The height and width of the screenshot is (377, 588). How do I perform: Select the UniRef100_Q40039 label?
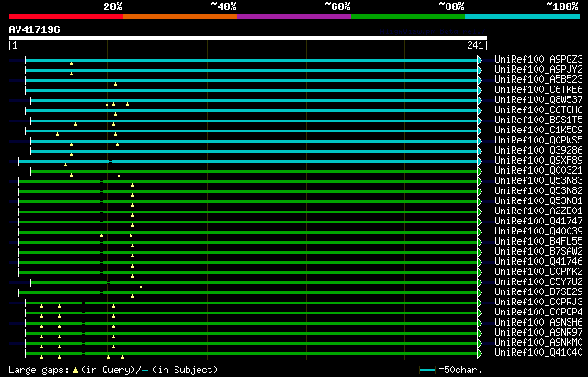pyautogui.click(x=538, y=232)
